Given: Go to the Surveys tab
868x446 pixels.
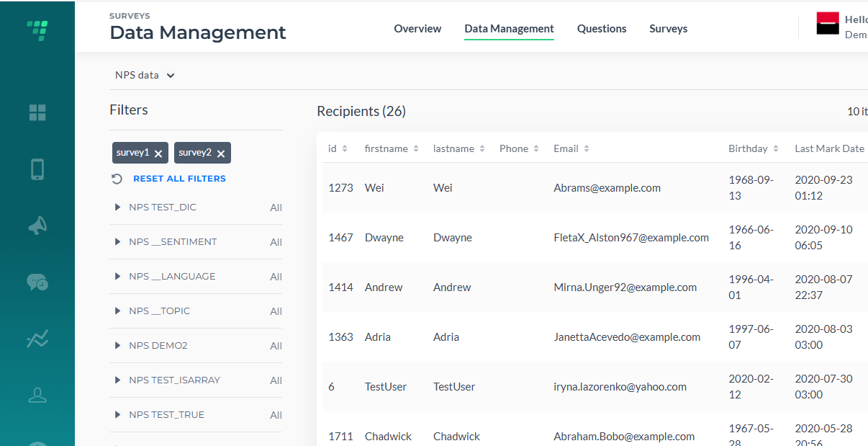Looking at the screenshot, I should (669, 29).
